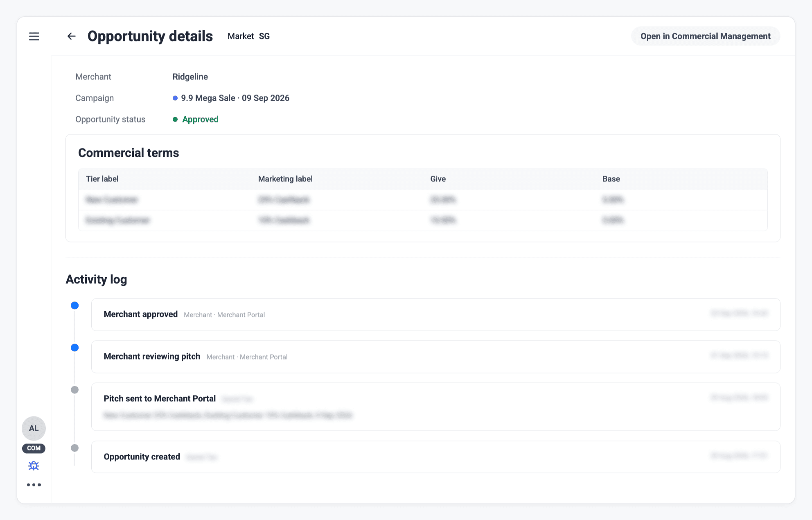Select the Merchant approved log entry
This screenshot has width=812, height=520.
coord(435,314)
